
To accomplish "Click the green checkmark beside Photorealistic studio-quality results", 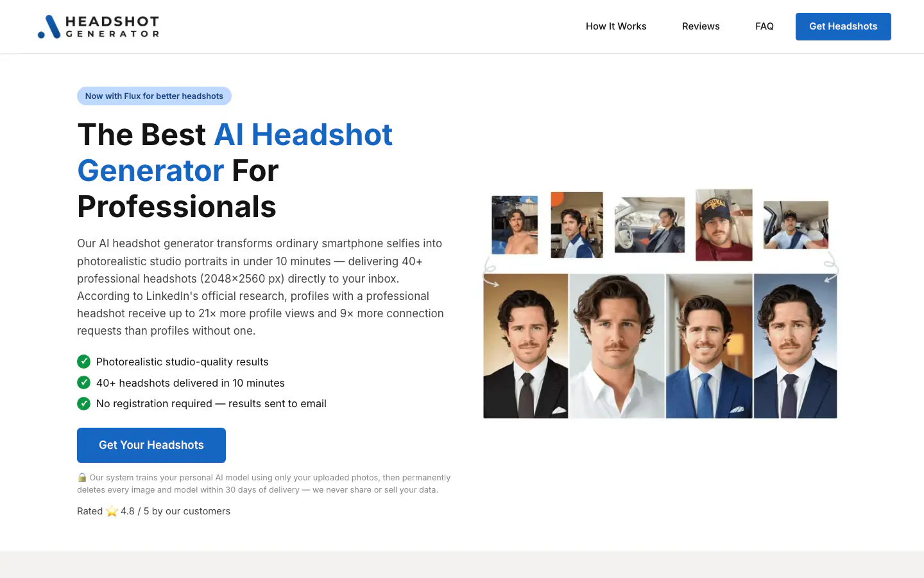I will pyautogui.click(x=83, y=362).
